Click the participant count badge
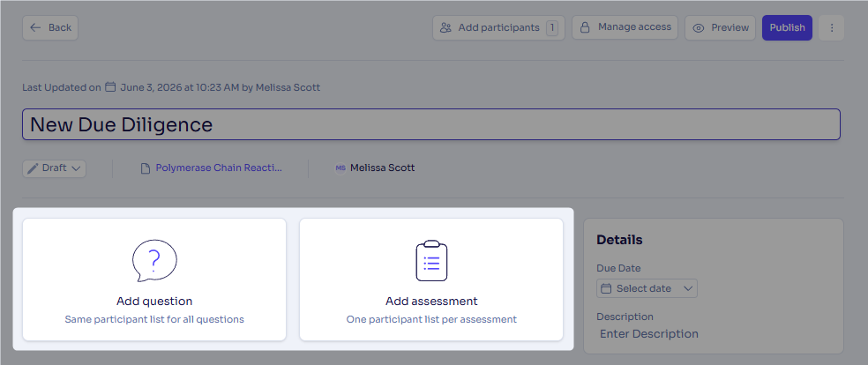 point(552,27)
